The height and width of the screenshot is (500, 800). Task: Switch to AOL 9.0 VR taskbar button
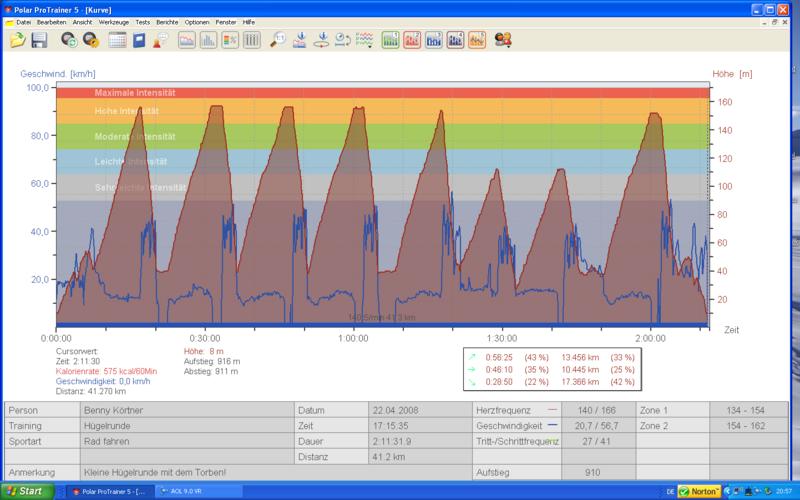point(196,491)
